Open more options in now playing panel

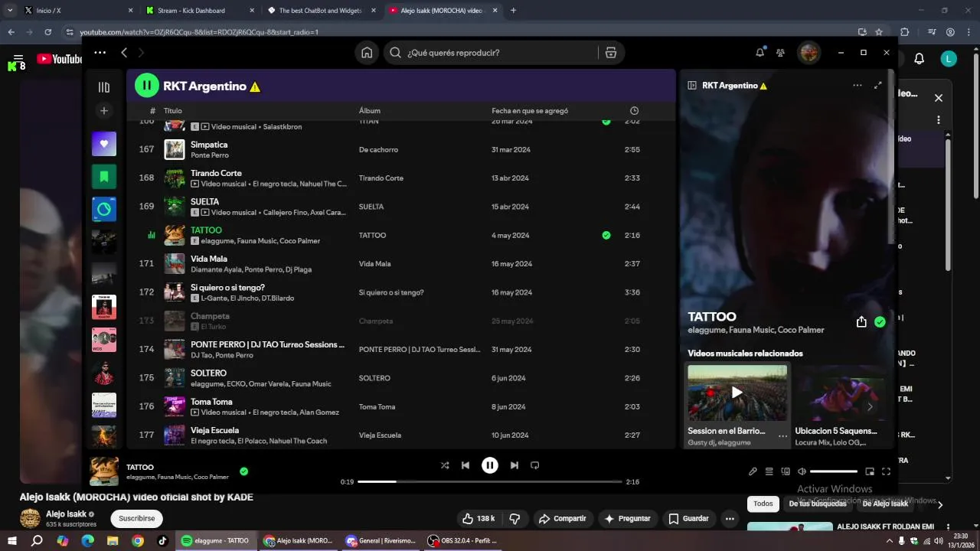click(857, 86)
